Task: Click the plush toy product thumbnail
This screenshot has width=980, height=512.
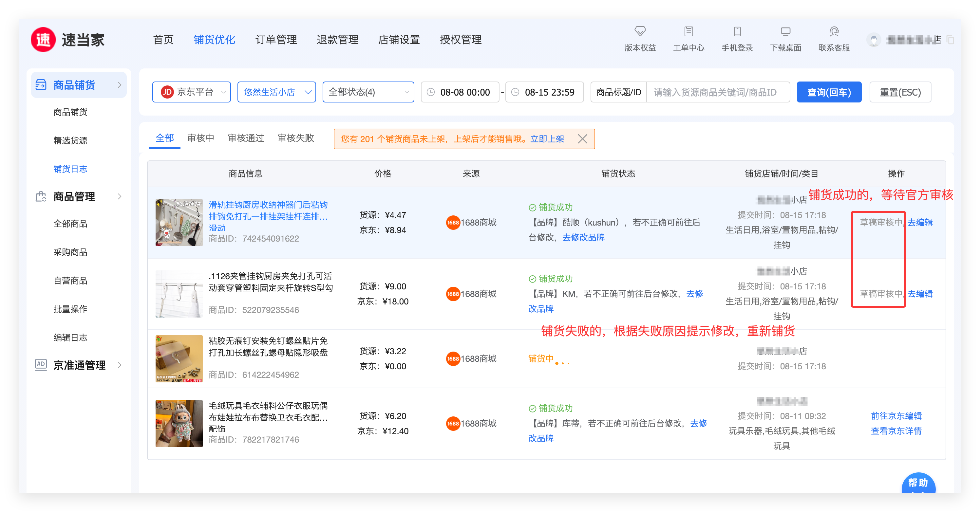Action: click(x=179, y=423)
